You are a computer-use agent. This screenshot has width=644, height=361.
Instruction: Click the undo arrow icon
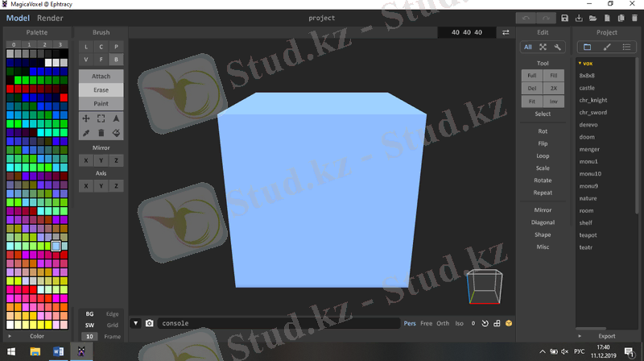[x=526, y=18]
